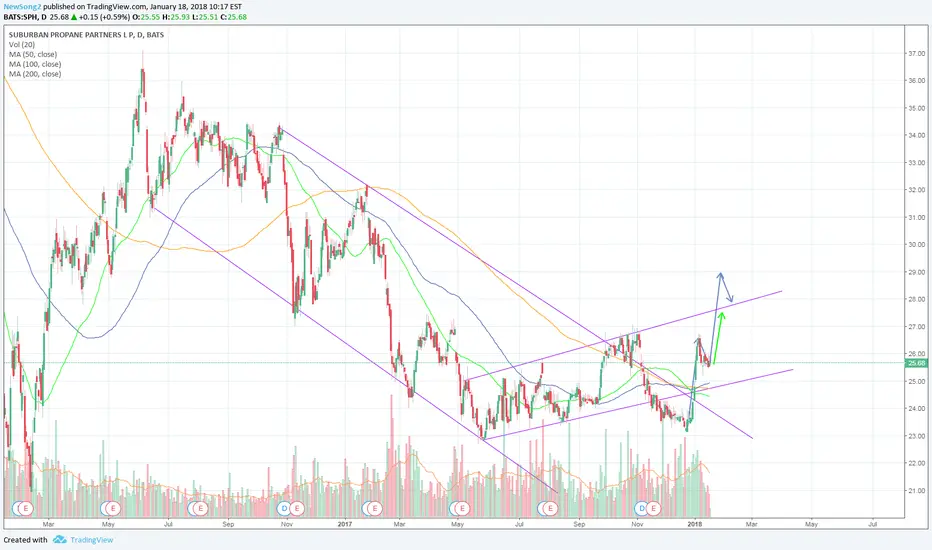Screen dimensions: 932x550
Task: Open the TradingView link beside Created with
Action: pos(92,540)
